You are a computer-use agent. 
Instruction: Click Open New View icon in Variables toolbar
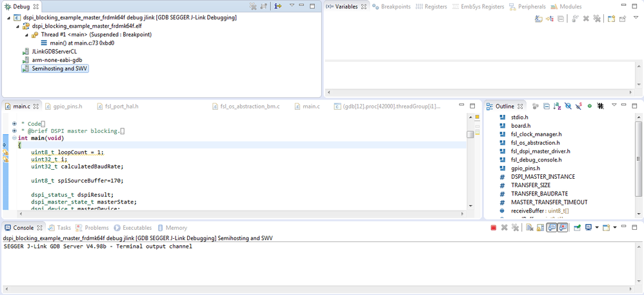coord(611,19)
